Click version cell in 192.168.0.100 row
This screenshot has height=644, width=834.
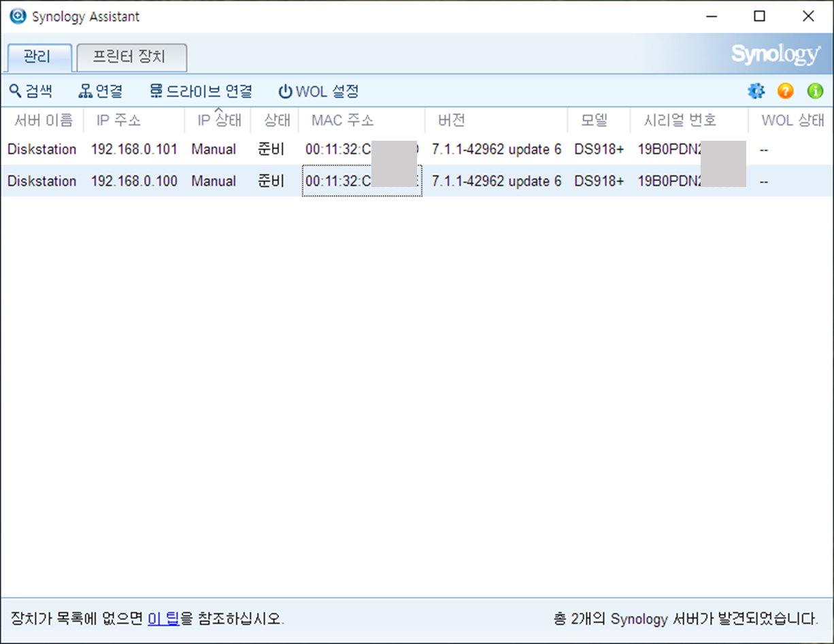point(497,181)
